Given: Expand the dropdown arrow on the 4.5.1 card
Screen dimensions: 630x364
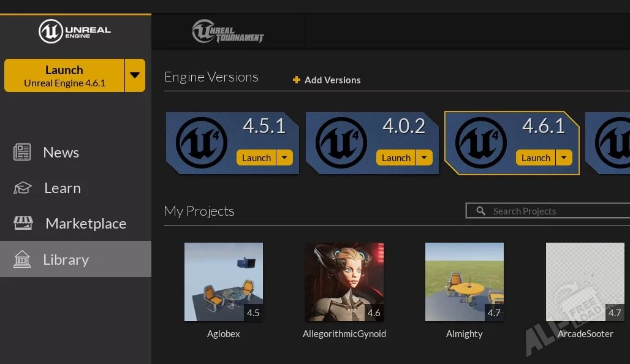Looking at the screenshot, I should [284, 157].
